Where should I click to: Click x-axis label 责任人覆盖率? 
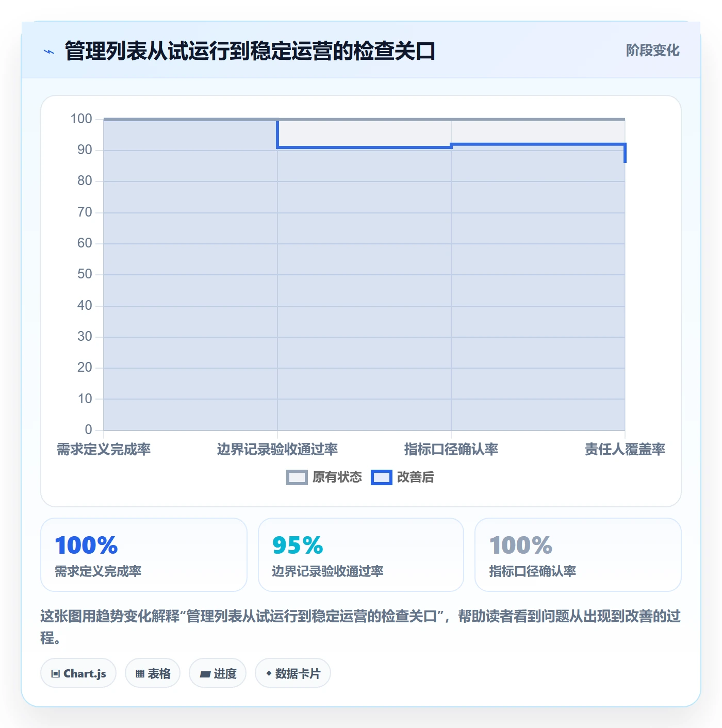[x=625, y=450]
